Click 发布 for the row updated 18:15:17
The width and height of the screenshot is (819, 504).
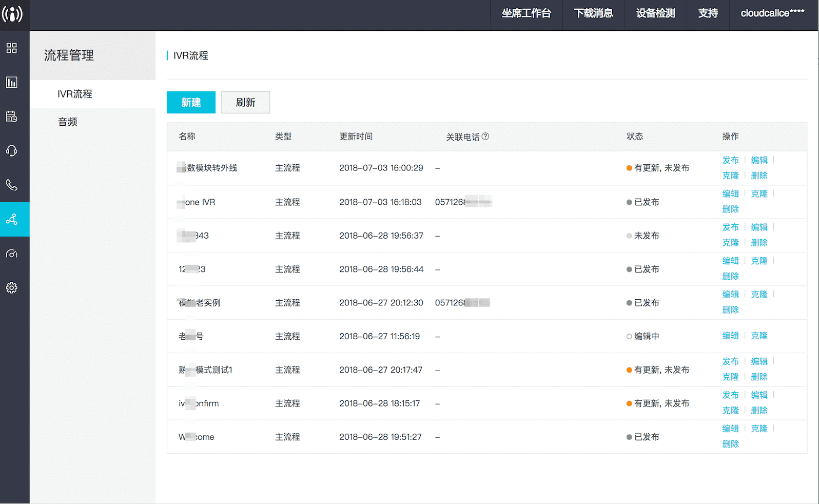(x=731, y=395)
